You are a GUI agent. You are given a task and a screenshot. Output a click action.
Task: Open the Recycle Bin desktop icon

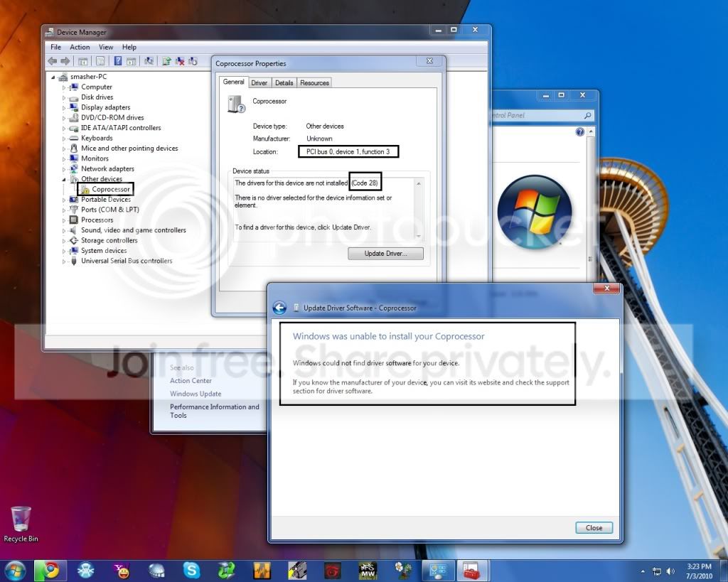[x=21, y=524]
